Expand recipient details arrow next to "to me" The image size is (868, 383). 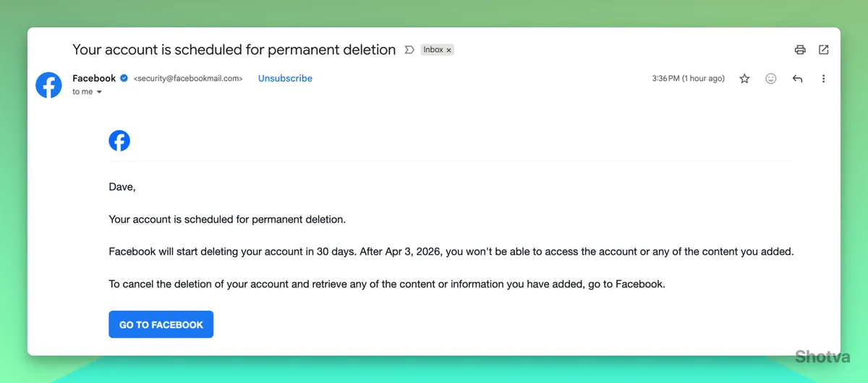[x=99, y=92]
